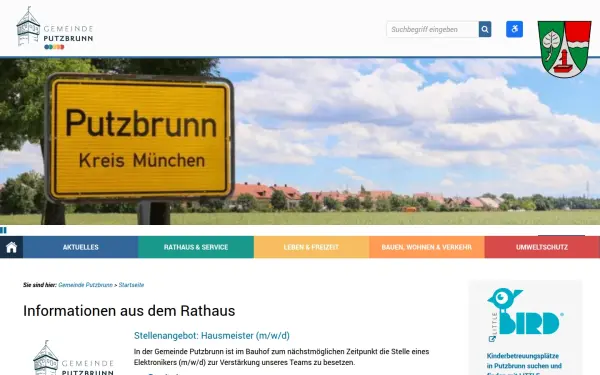
Task: Open the BAUEN, WOHNEN & VERKEHR menu
Action: click(427, 247)
